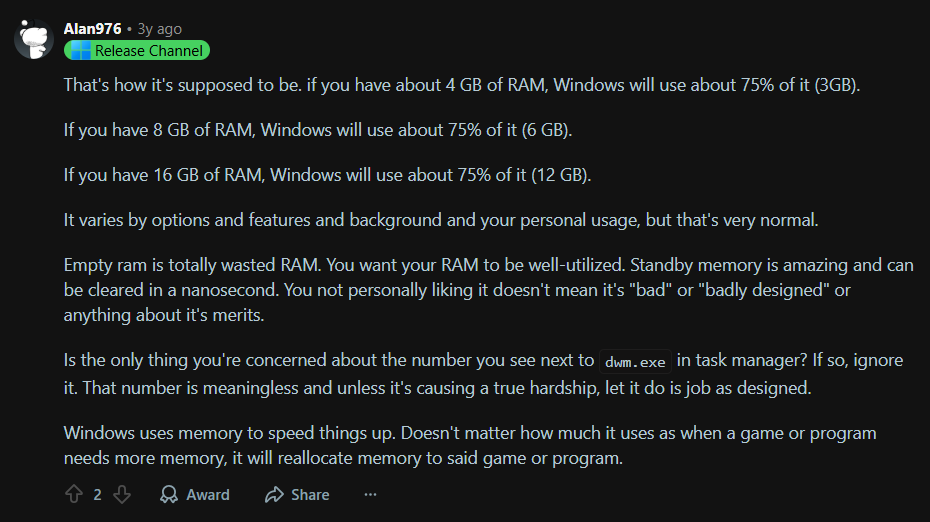930x522 pixels.
Task: Click the Windows logo in the flair
Action: pyautogui.click(x=79, y=51)
